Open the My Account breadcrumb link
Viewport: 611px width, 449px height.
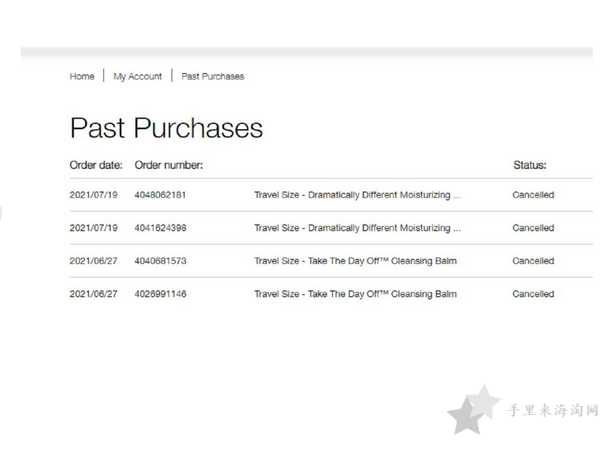pos(137,76)
